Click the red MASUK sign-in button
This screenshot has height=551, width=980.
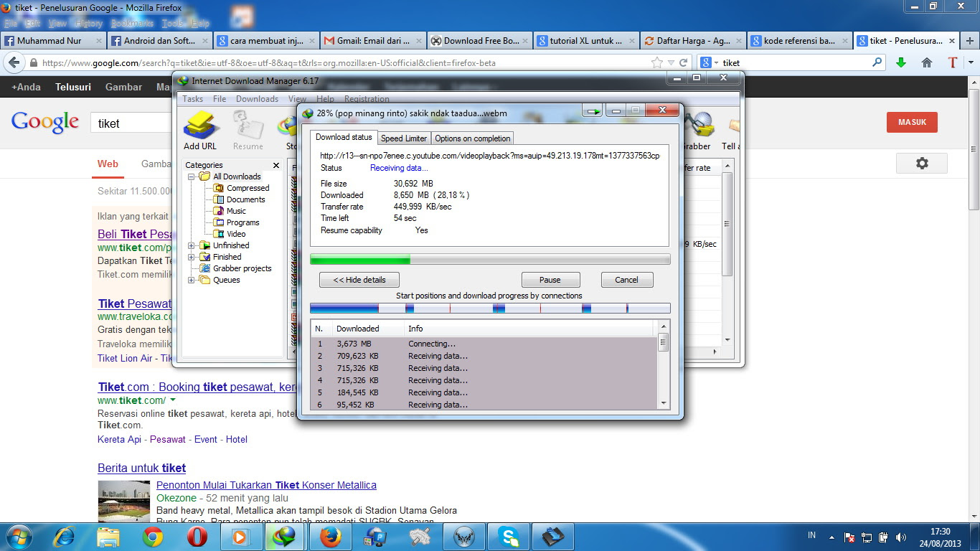pos(912,122)
